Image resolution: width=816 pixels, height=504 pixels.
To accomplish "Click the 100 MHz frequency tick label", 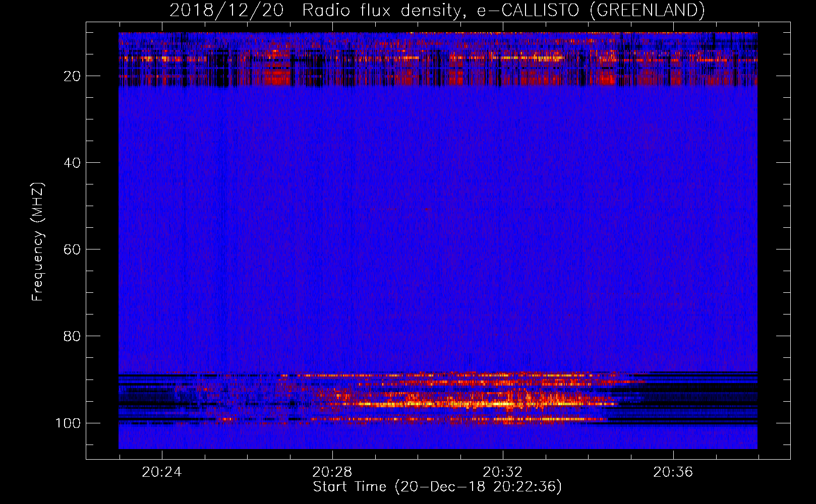I will (68, 423).
